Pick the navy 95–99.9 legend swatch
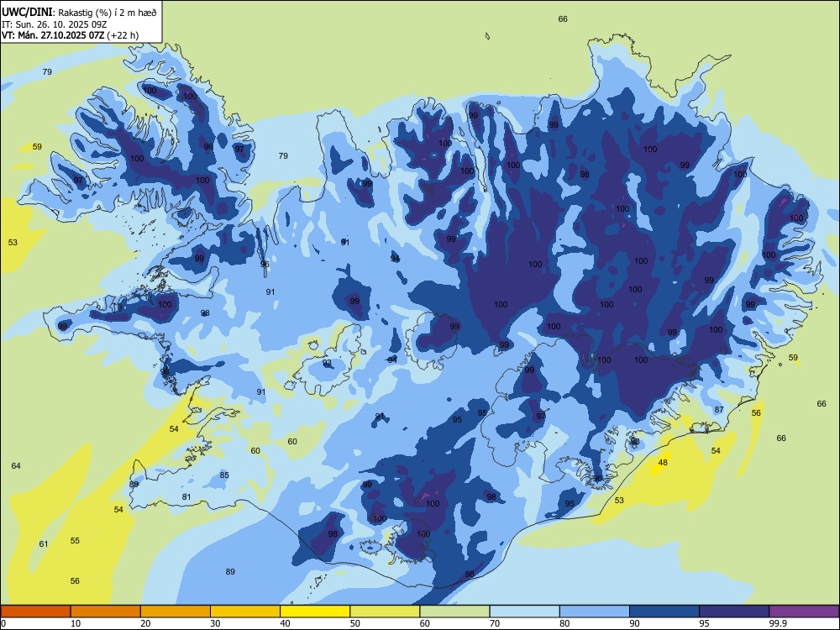 pos(734,612)
